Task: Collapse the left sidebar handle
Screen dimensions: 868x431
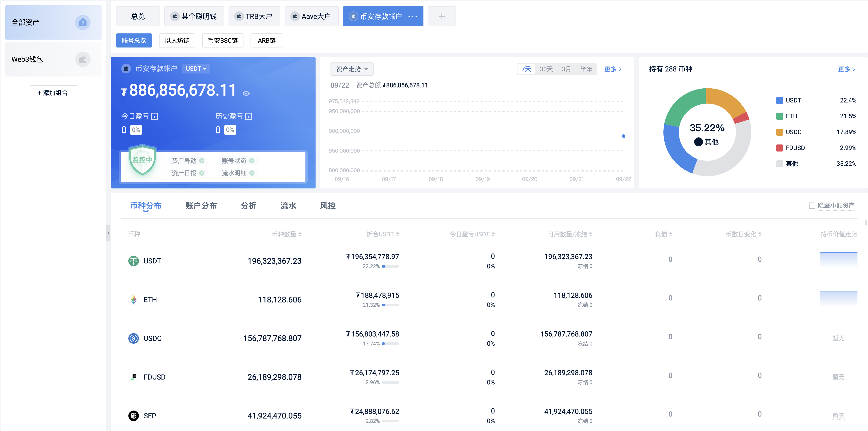Action: click(108, 233)
